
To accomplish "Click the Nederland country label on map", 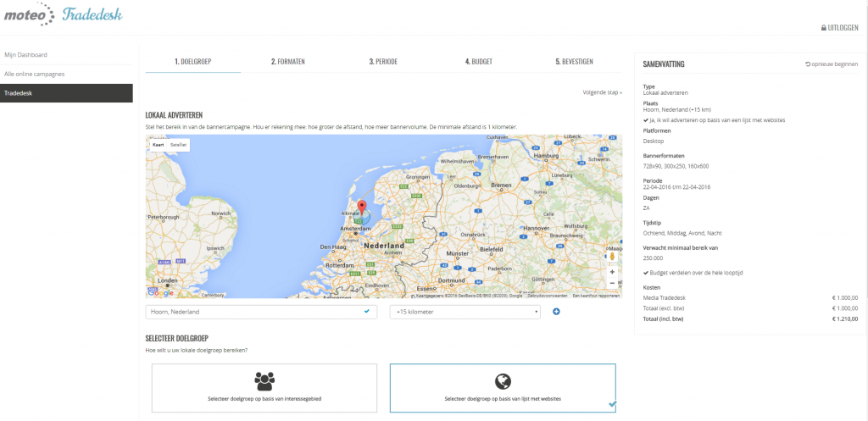I will point(384,245).
